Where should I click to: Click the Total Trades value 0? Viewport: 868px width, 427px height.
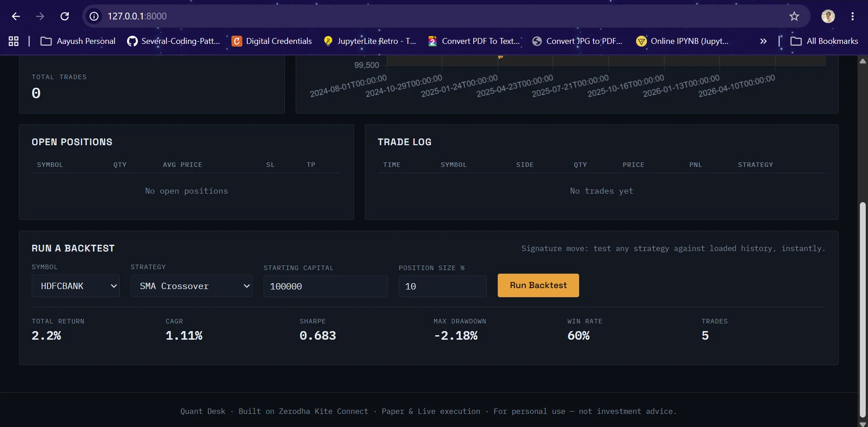click(x=36, y=93)
